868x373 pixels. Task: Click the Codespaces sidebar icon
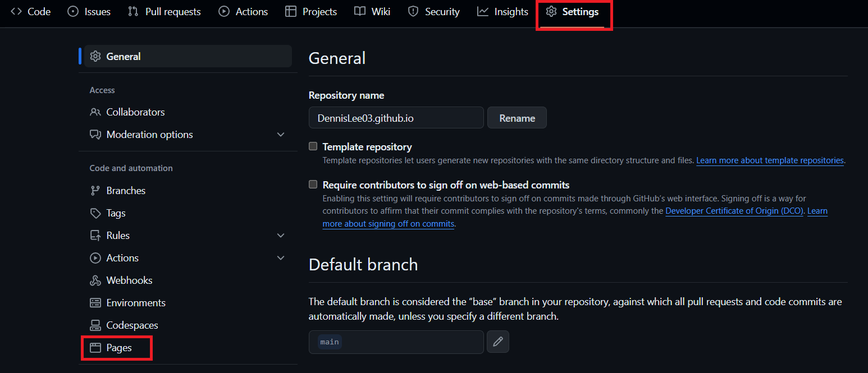(x=95, y=325)
